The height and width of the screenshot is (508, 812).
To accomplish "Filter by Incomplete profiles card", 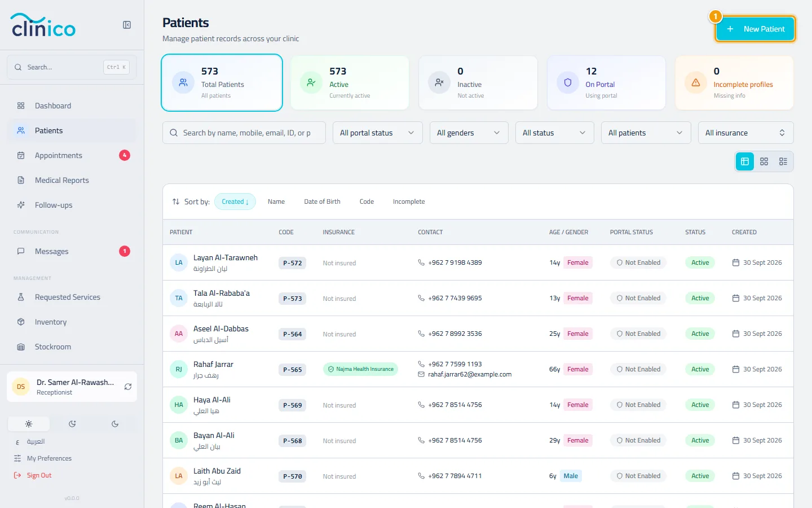I will [x=735, y=82].
